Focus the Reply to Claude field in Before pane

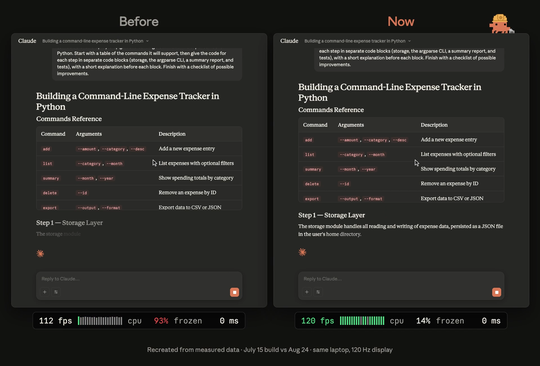139,279
